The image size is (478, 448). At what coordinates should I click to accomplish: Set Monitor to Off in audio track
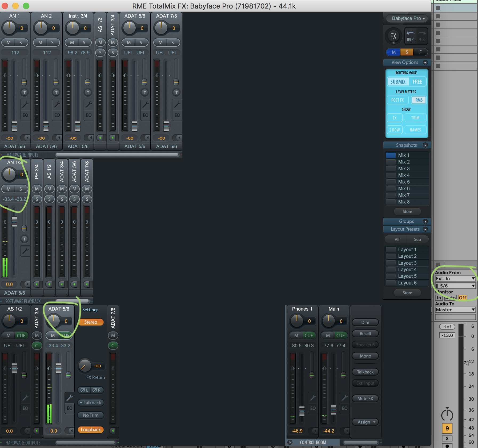click(463, 298)
